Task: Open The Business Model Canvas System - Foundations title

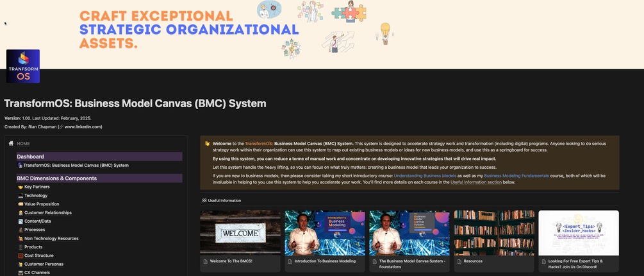Action: [x=411, y=264]
